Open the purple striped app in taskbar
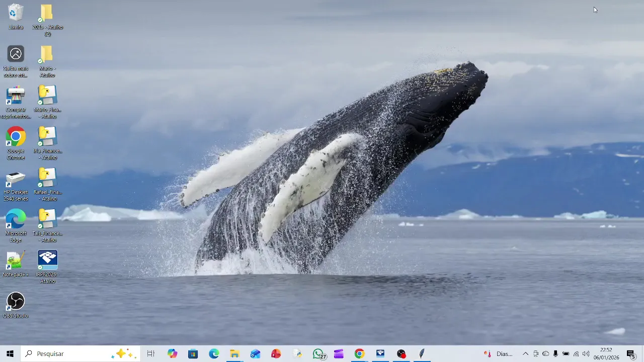Screen dimensions: 644x362 339,354
